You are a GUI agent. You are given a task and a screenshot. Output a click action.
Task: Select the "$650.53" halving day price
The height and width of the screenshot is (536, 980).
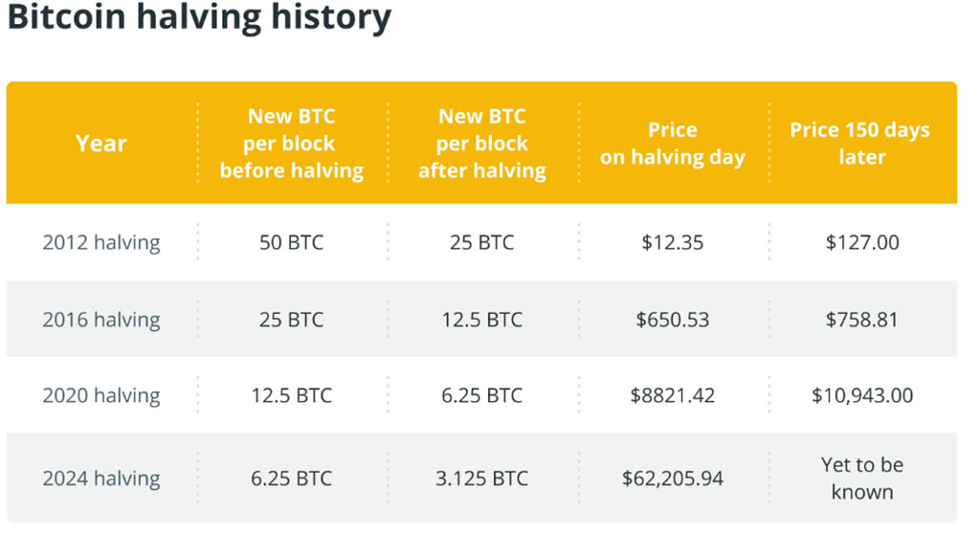click(673, 319)
